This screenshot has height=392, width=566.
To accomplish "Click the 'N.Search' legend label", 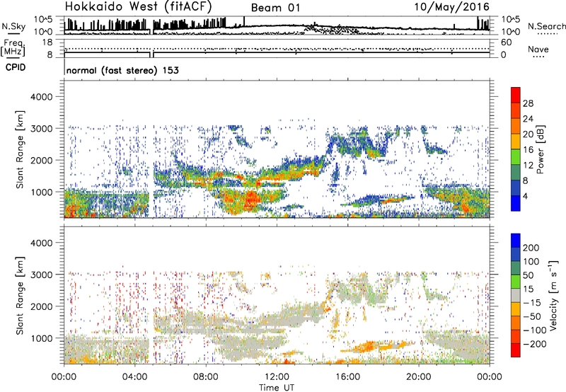I will pyautogui.click(x=546, y=26).
